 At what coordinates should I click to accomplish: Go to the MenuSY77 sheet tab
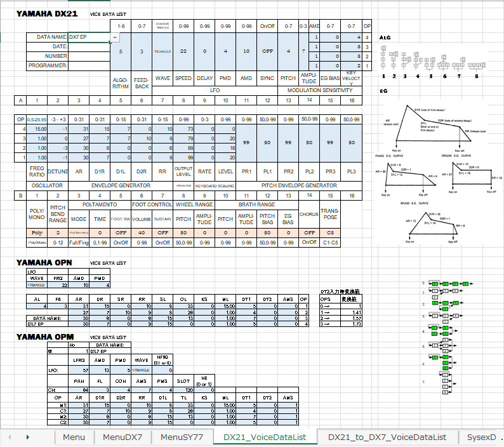[182, 437]
